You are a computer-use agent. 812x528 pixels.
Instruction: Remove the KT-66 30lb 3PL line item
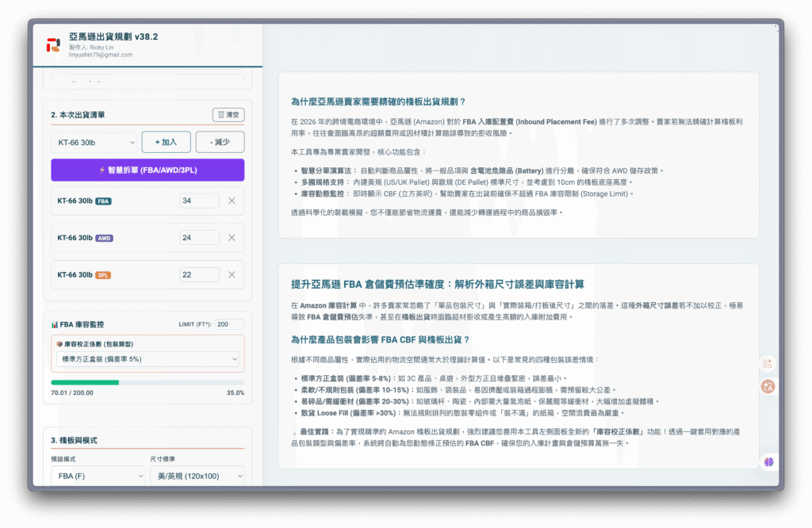pyautogui.click(x=232, y=274)
